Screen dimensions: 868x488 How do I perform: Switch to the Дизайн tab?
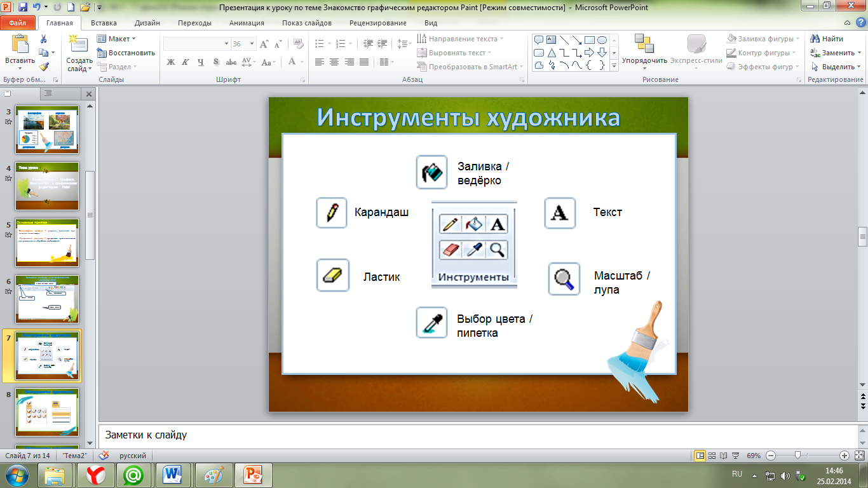[x=147, y=23]
